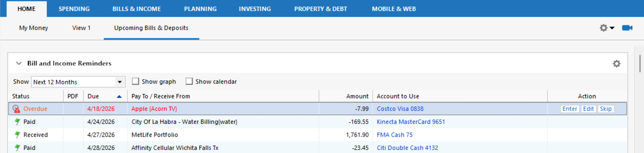Viewport: 644px width, 153px height.
Task: Select the View 1 subtab
Action: click(x=81, y=28)
